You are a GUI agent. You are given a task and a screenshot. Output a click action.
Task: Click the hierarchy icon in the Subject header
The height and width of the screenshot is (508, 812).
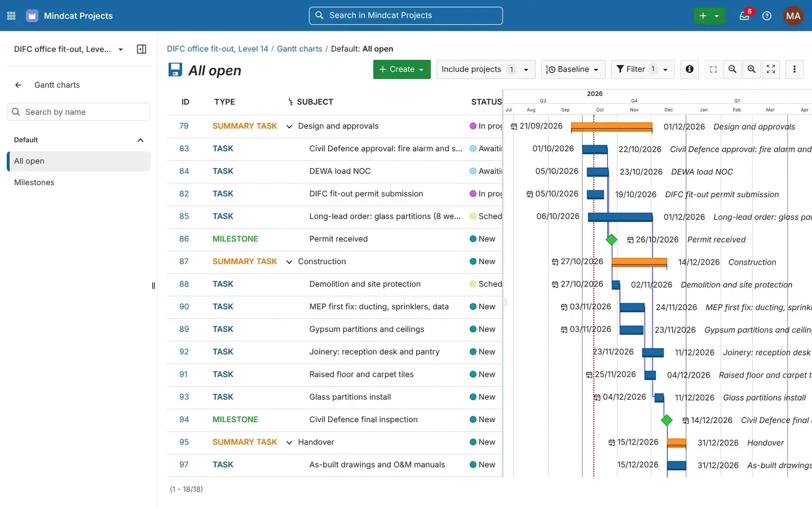[x=291, y=102]
